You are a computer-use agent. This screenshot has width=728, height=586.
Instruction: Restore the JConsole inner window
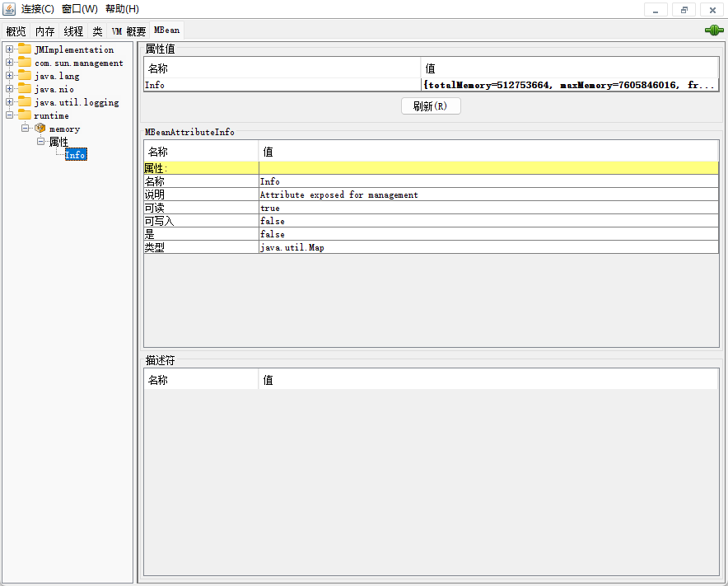point(684,9)
